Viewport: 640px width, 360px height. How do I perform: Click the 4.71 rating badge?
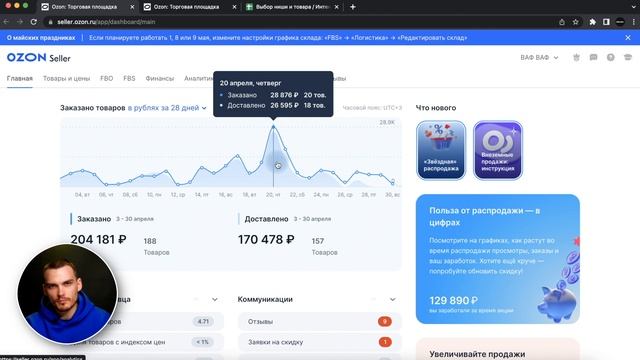coord(203,322)
